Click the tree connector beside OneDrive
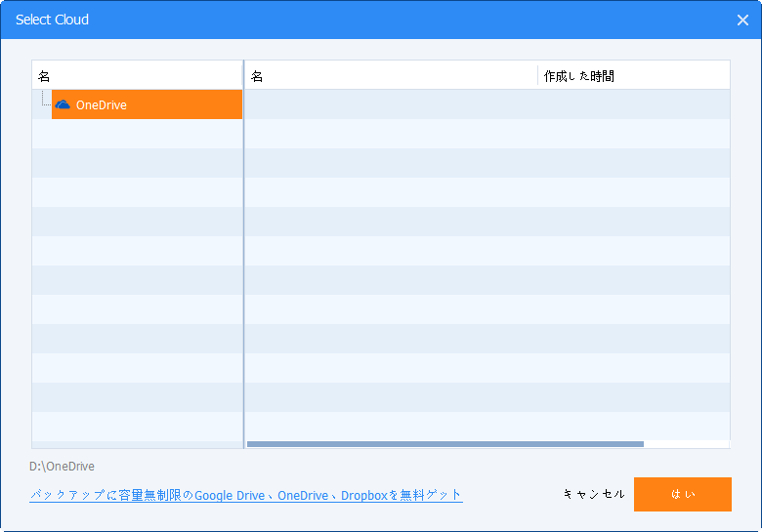 pos(46,99)
